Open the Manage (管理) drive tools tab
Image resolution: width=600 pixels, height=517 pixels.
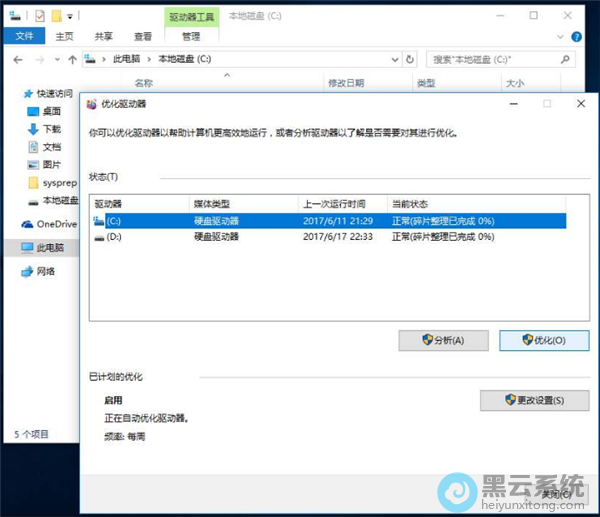point(190,37)
